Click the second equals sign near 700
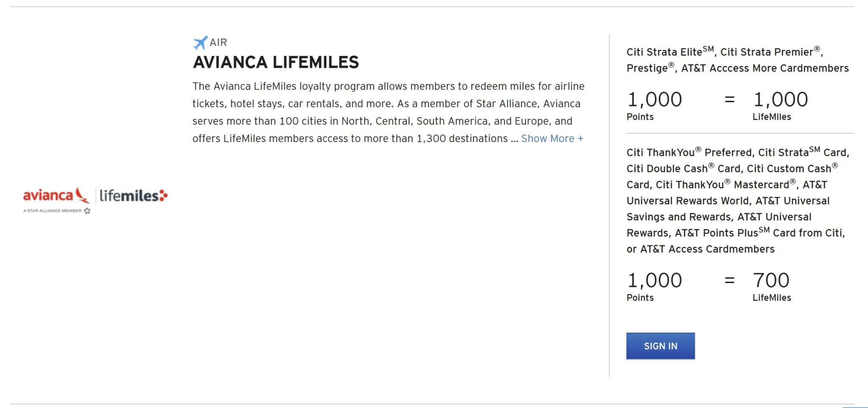 click(x=729, y=280)
